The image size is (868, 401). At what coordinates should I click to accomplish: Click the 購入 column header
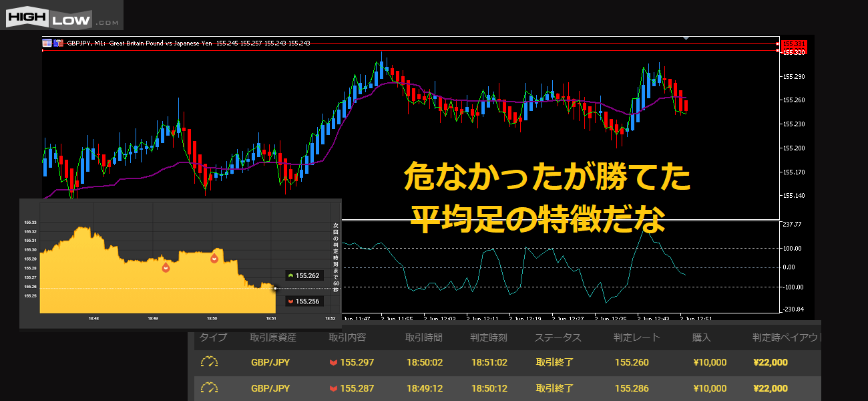point(701,338)
